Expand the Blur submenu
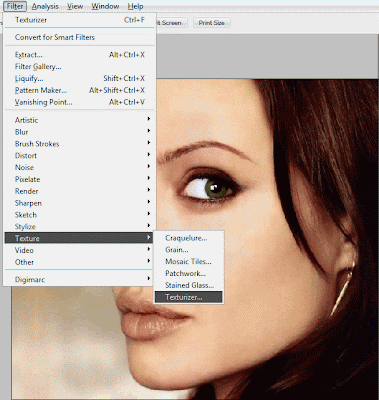The image size is (379, 400). [x=80, y=132]
